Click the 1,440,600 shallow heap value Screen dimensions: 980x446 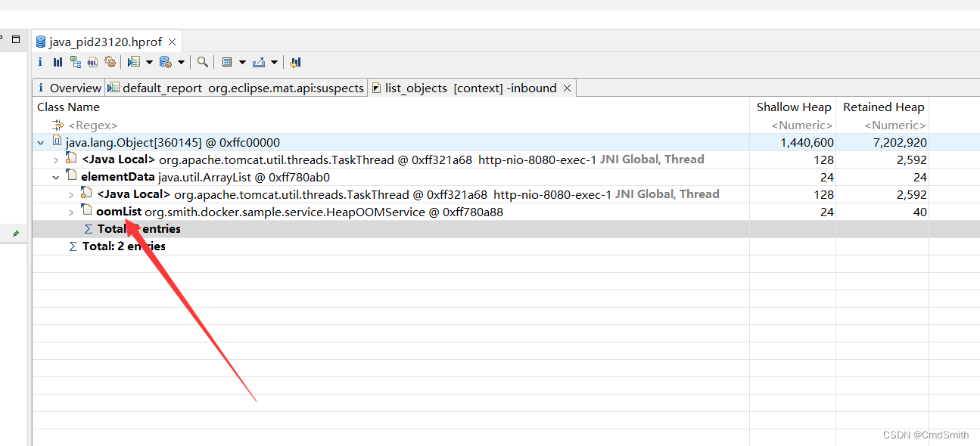click(x=807, y=142)
